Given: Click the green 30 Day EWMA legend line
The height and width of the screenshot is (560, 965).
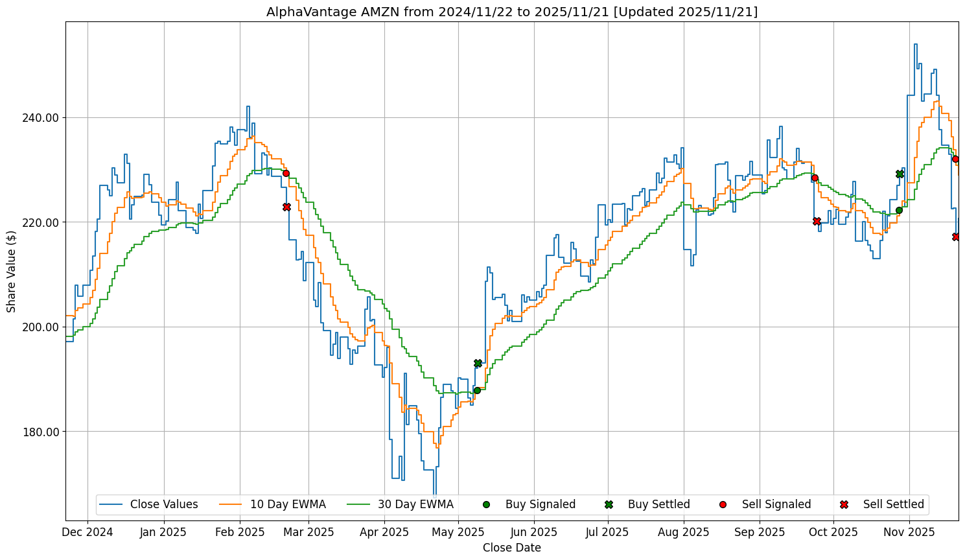Looking at the screenshot, I should [359, 504].
